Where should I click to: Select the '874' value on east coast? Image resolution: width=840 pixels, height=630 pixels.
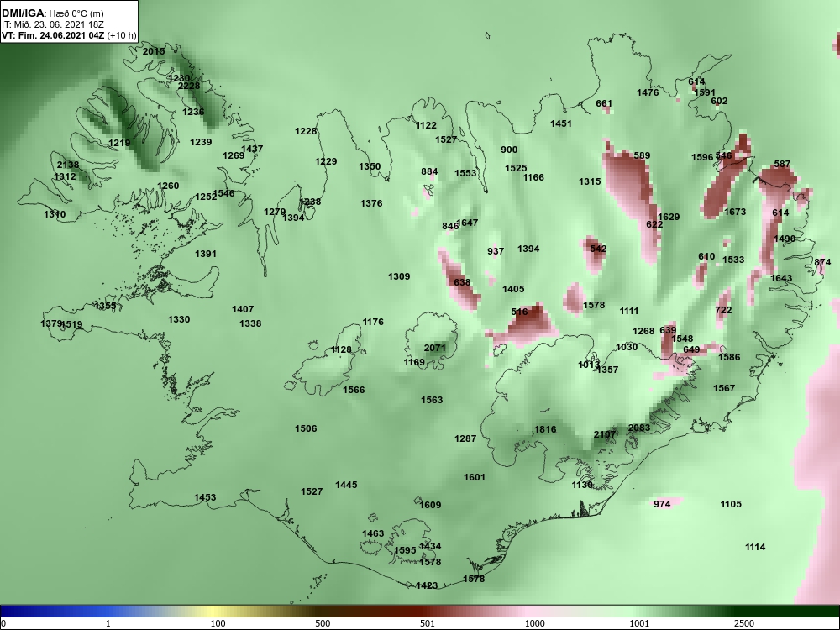(822, 262)
